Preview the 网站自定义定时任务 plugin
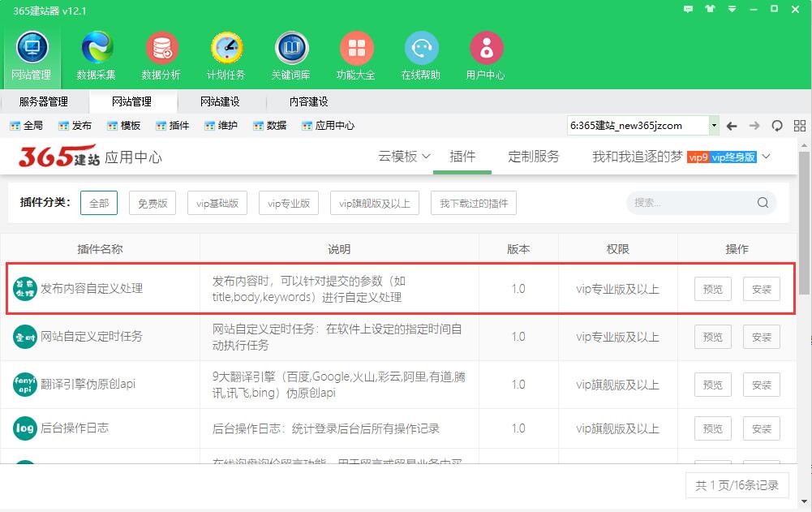Image resolution: width=812 pixels, height=512 pixels. click(712, 338)
